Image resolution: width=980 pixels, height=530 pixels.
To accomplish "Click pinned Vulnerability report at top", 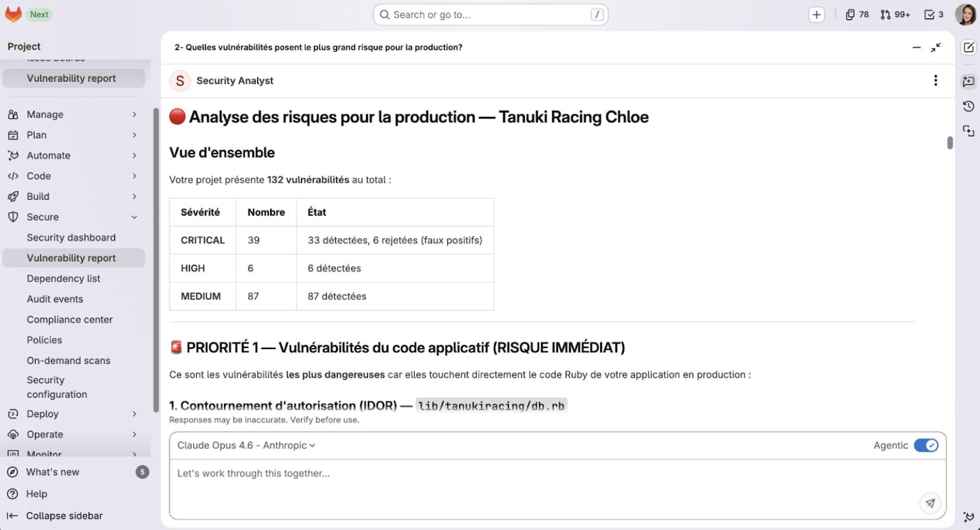I will coord(74,78).
